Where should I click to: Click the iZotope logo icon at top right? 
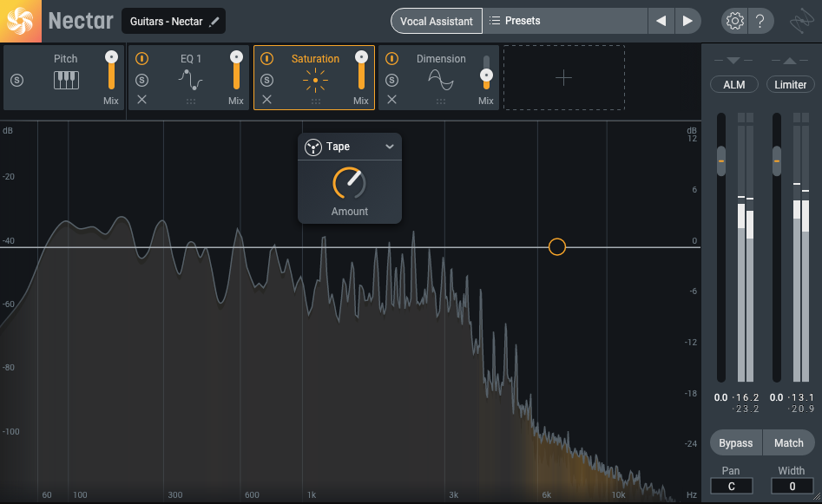[801, 22]
